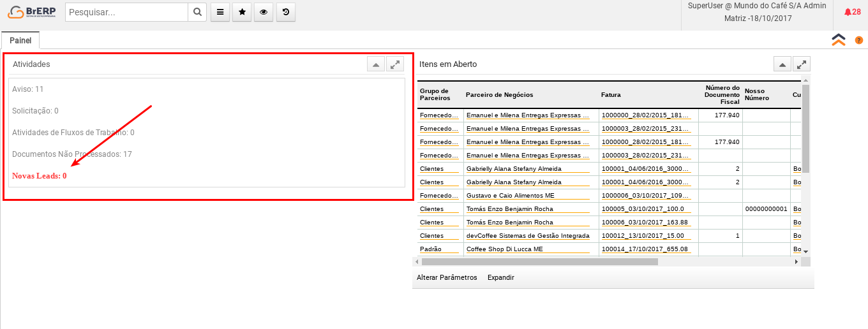
Task: Select the Painel tab
Action: (x=20, y=40)
